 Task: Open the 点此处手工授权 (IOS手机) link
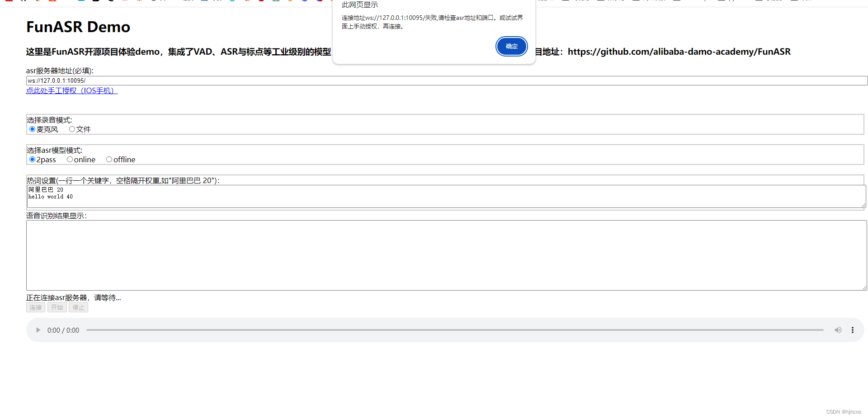click(x=72, y=90)
